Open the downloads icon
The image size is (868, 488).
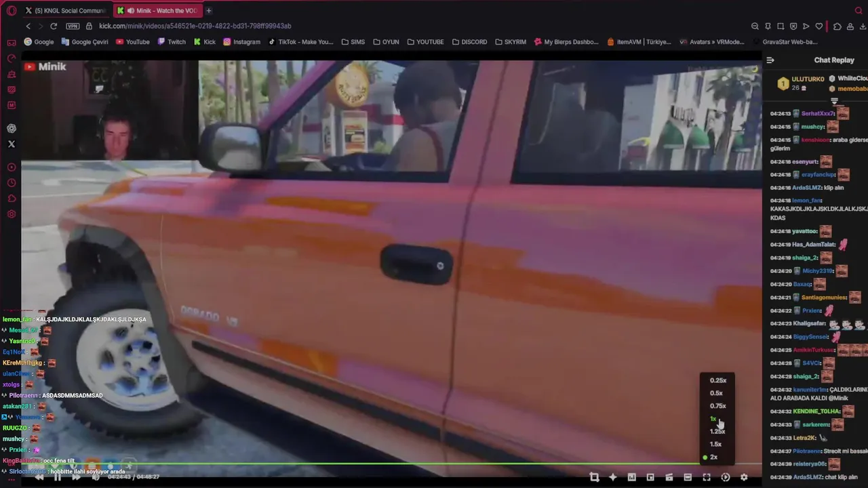863,26
